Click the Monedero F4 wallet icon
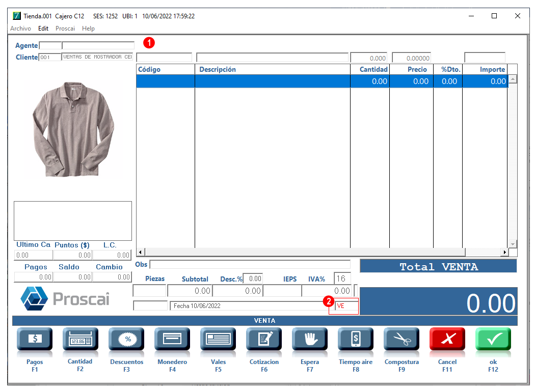The image size is (535, 392). click(x=172, y=339)
